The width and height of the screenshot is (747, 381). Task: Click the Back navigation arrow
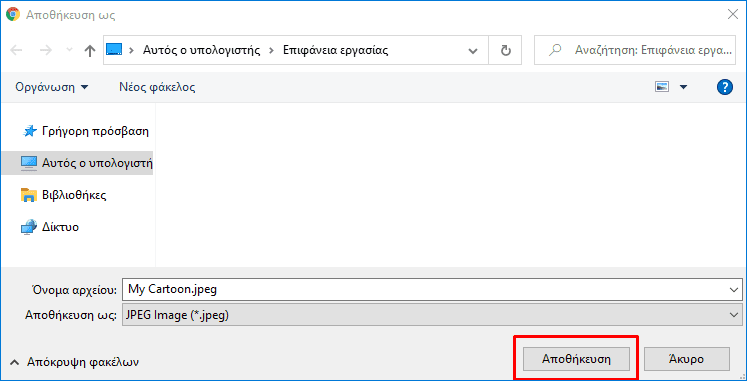tap(16, 50)
